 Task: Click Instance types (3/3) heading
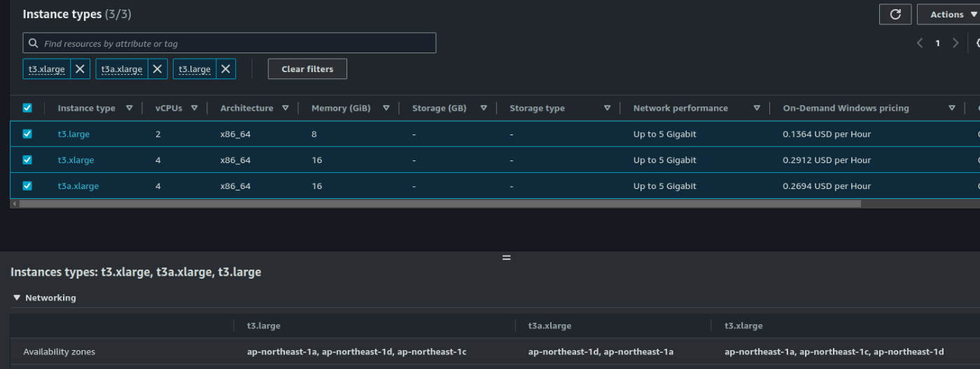pos(77,14)
